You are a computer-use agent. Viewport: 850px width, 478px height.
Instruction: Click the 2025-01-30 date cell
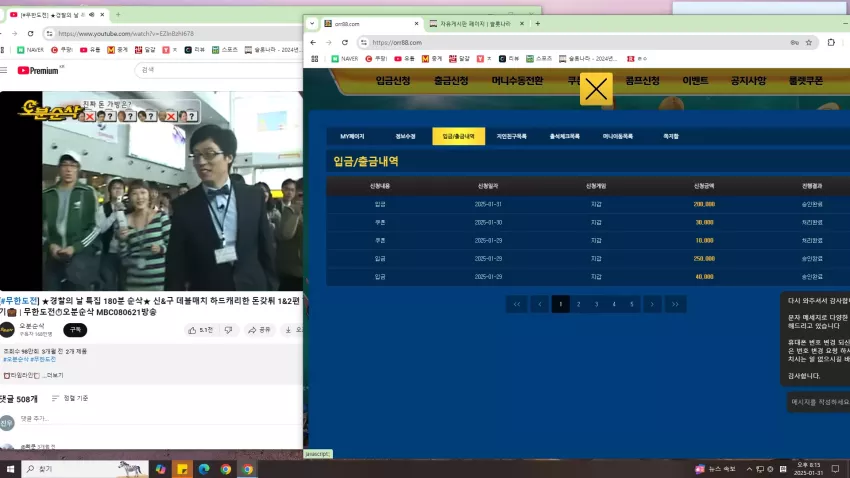pos(488,222)
